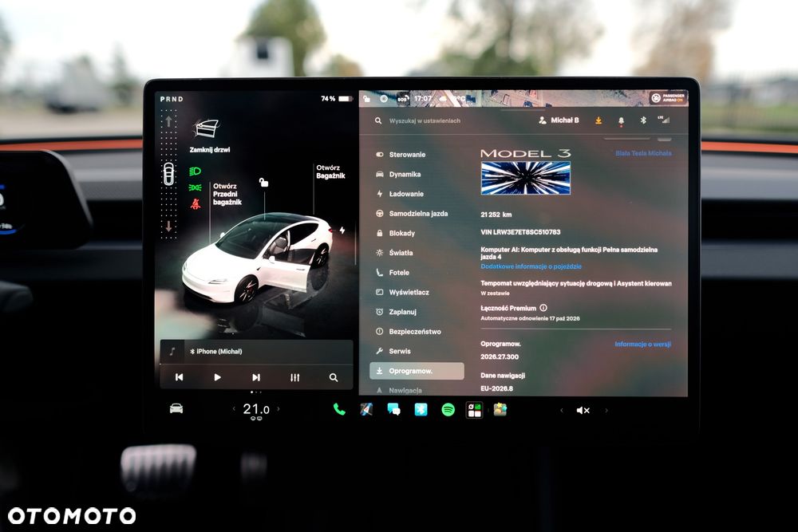Tap the car name Biała Tesla Michała

[643, 153]
